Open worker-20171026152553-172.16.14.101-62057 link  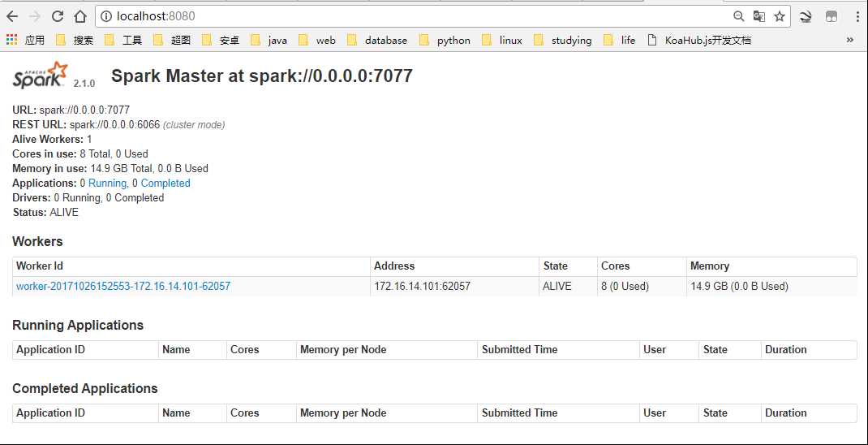pyautogui.click(x=123, y=286)
